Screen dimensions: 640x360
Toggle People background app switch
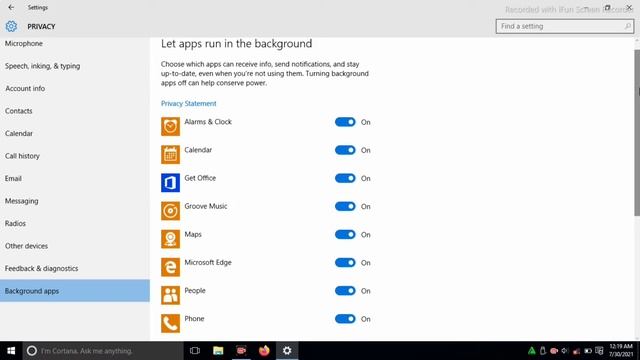click(345, 291)
